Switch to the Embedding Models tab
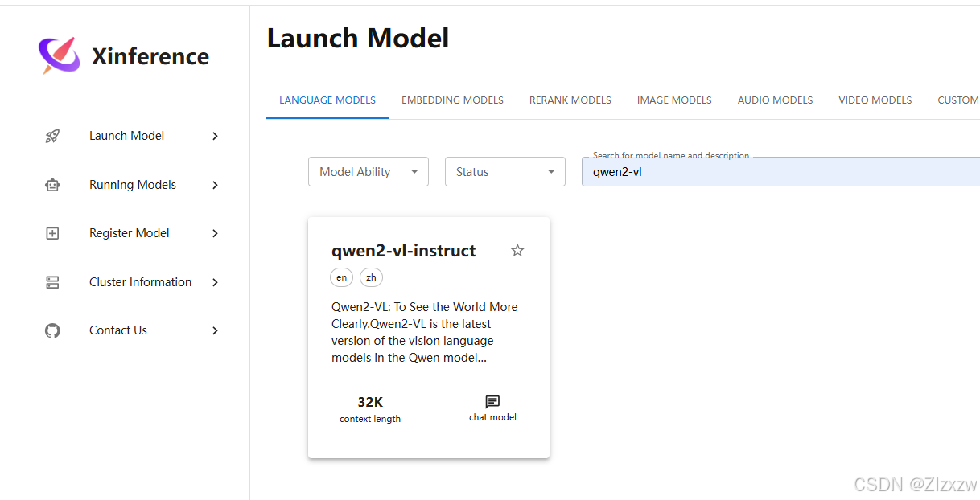 pyautogui.click(x=452, y=100)
